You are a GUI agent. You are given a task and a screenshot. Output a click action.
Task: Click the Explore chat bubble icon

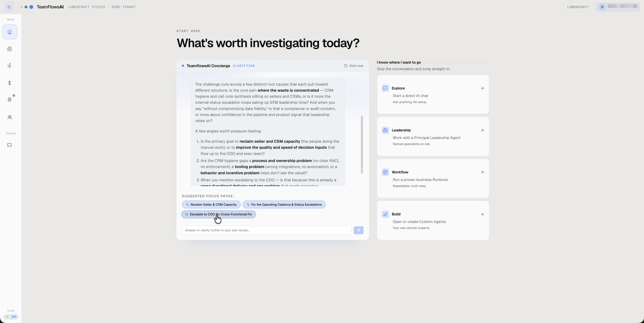tap(385, 88)
